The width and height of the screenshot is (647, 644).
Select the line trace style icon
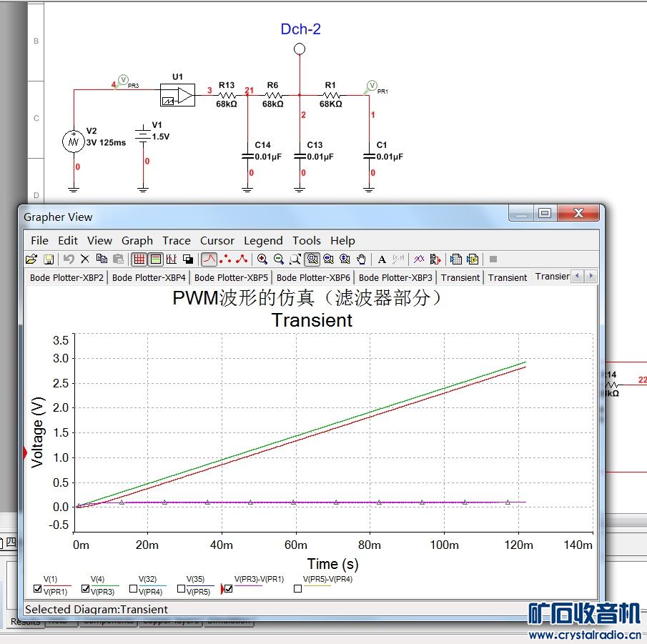[x=209, y=259]
